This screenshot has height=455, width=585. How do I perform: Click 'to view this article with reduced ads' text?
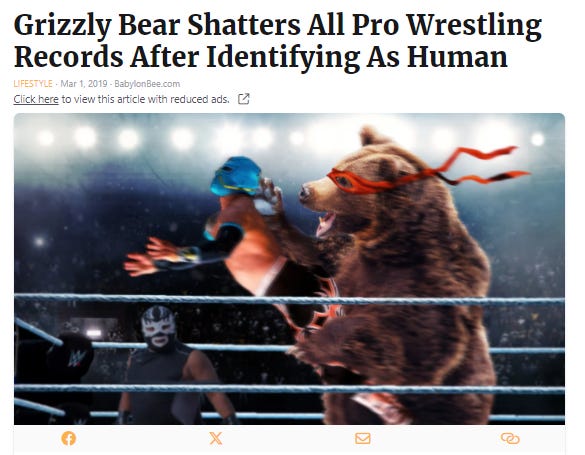click(146, 99)
